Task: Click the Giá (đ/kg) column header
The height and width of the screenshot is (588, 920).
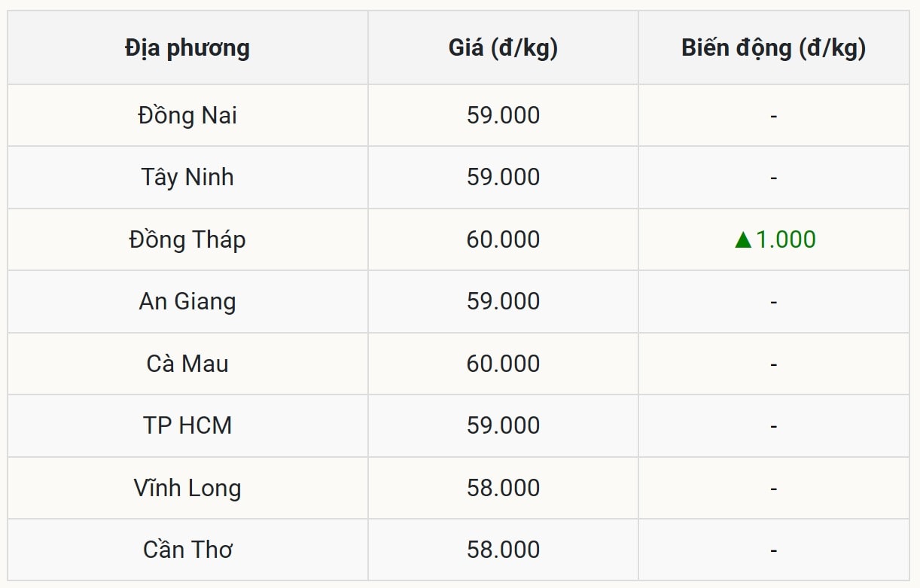Action: (503, 48)
